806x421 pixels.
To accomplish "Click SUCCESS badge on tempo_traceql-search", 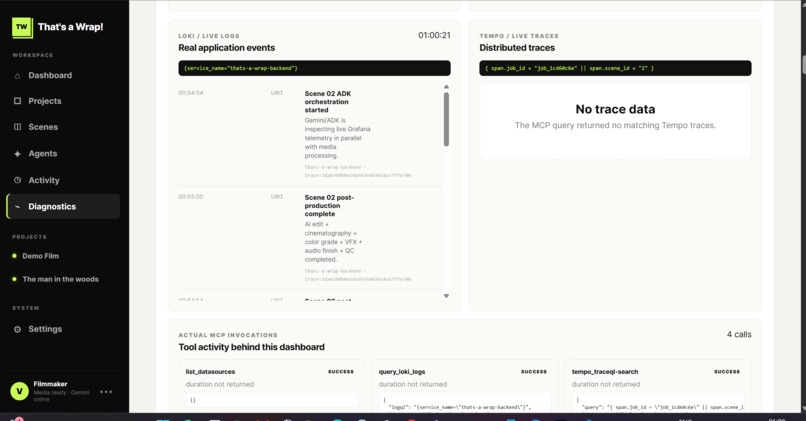I will [727, 372].
